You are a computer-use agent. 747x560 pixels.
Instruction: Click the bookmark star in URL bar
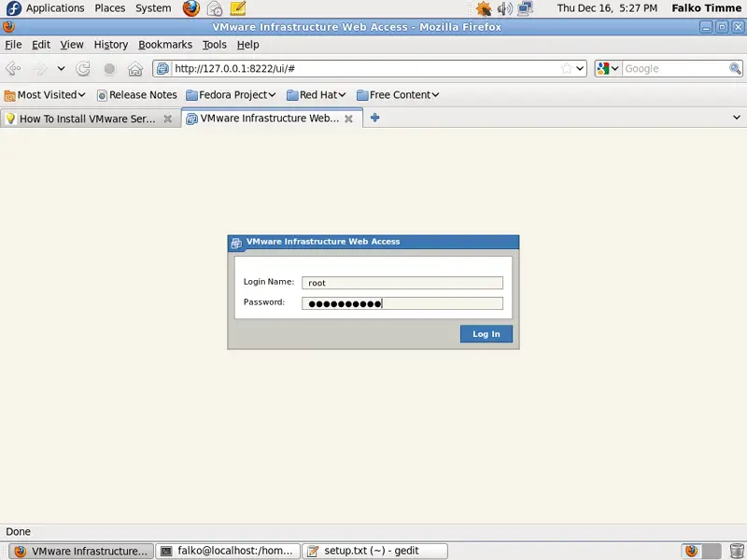click(x=566, y=68)
